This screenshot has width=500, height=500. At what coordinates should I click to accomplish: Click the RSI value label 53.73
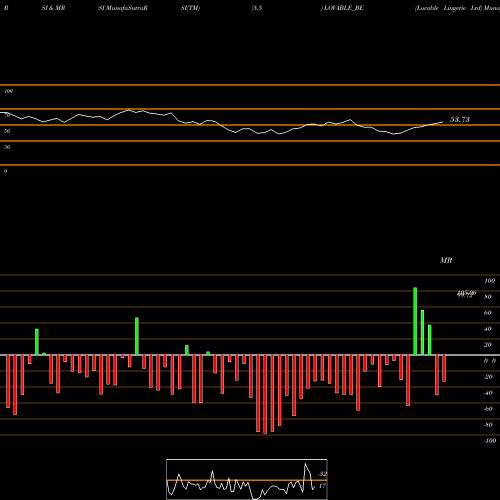click(460, 120)
